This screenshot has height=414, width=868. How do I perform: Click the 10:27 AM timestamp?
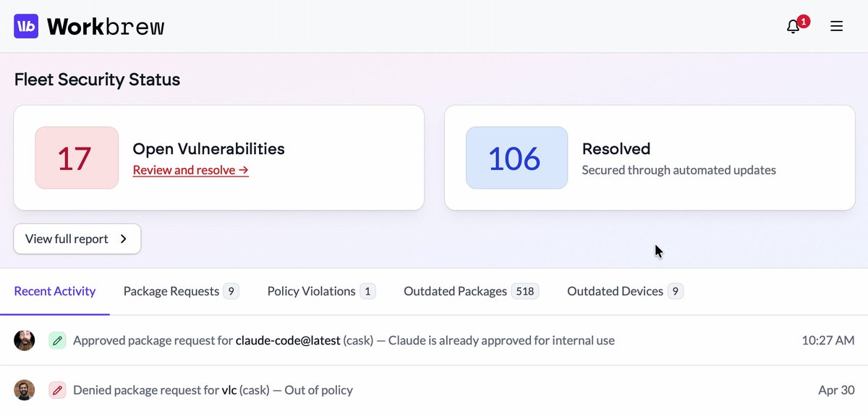click(828, 340)
